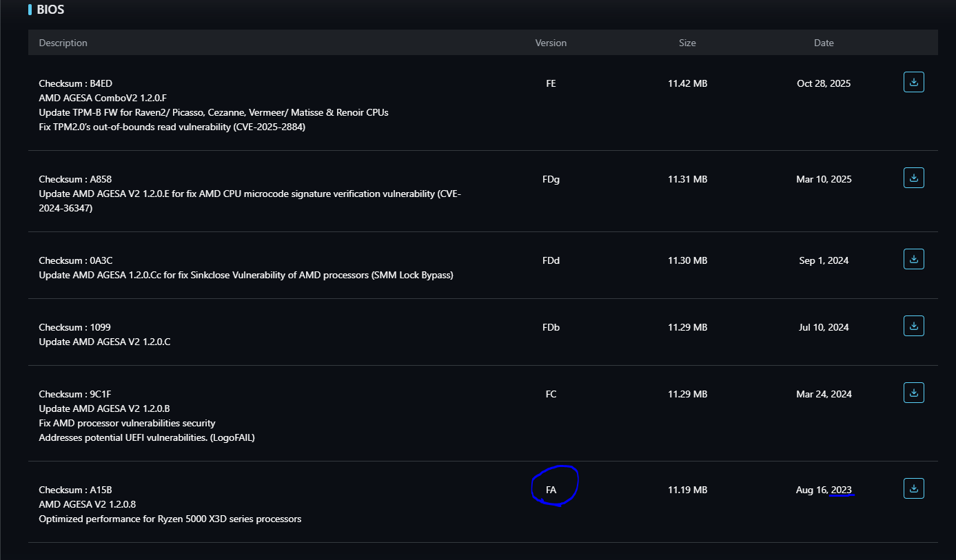
Task: Select the Checksum : 0A3C text
Action: click(x=75, y=260)
